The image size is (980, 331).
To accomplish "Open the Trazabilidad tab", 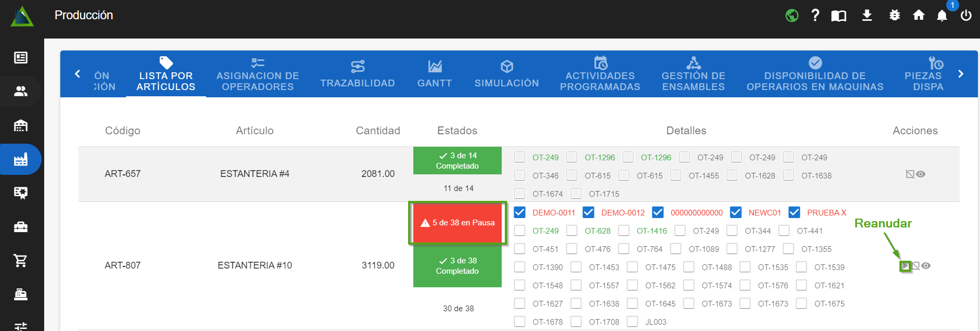I will (357, 74).
